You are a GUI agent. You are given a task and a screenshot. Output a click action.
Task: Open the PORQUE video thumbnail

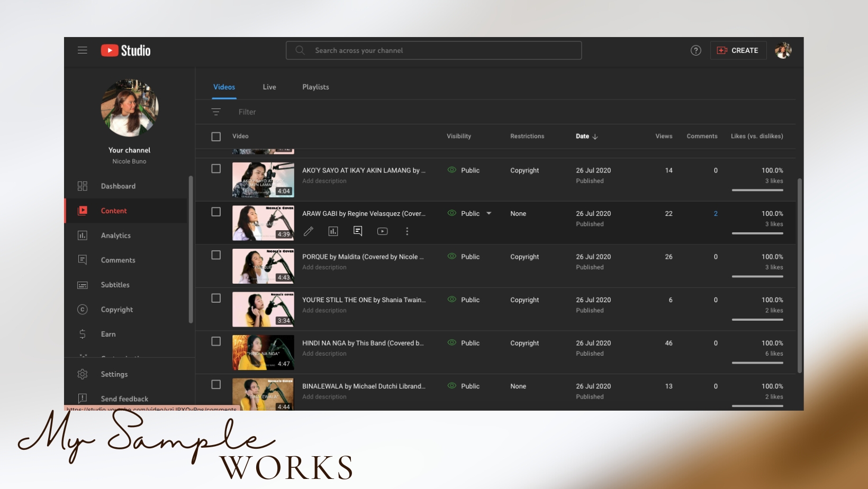[x=263, y=266]
